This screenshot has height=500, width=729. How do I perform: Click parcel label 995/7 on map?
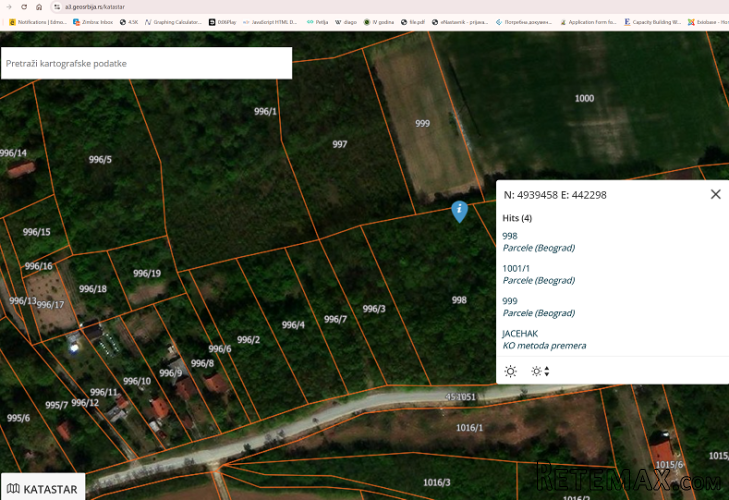coord(56,405)
